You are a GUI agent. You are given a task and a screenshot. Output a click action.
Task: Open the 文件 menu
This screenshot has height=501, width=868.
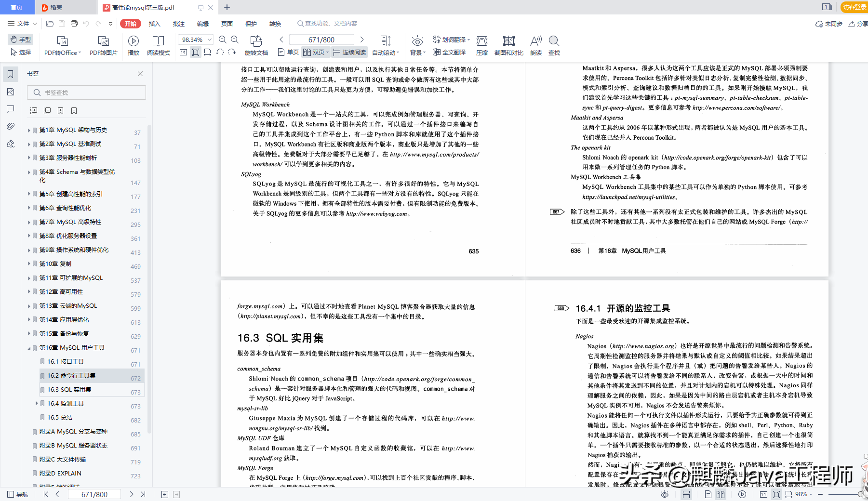[x=22, y=24]
